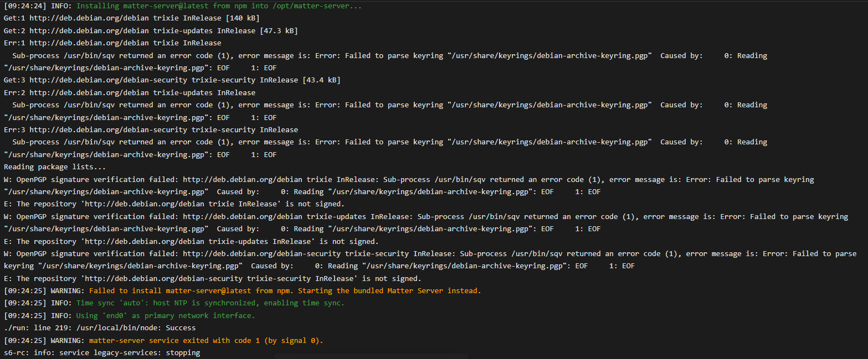The width and height of the screenshot is (868, 359).
Task: Click the 's6-rc: info: service legacy-services: stopping' line
Action: 102,352
